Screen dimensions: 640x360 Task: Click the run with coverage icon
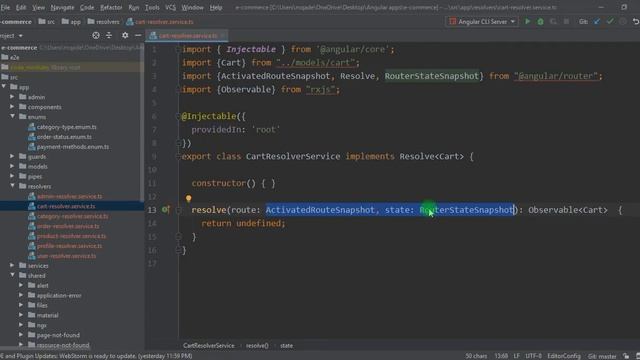(x=553, y=22)
